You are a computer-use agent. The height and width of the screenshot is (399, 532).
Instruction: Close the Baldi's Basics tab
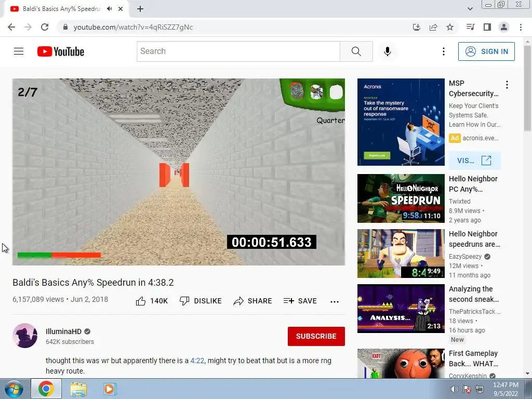click(121, 9)
